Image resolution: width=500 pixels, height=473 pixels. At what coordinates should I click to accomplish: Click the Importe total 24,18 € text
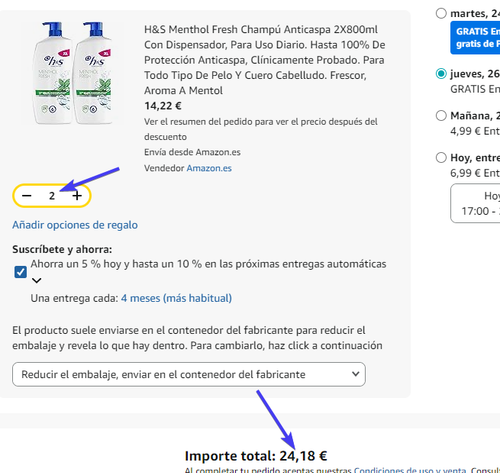pyautogui.click(x=256, y=456)
